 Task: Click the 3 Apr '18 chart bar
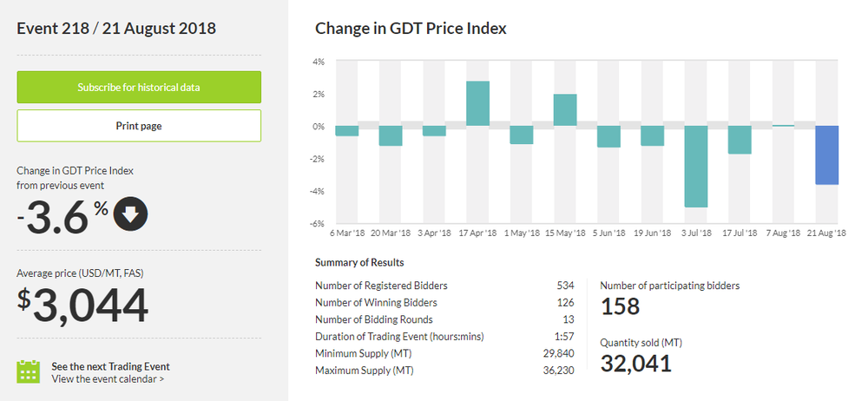click(x=434, y=131)
